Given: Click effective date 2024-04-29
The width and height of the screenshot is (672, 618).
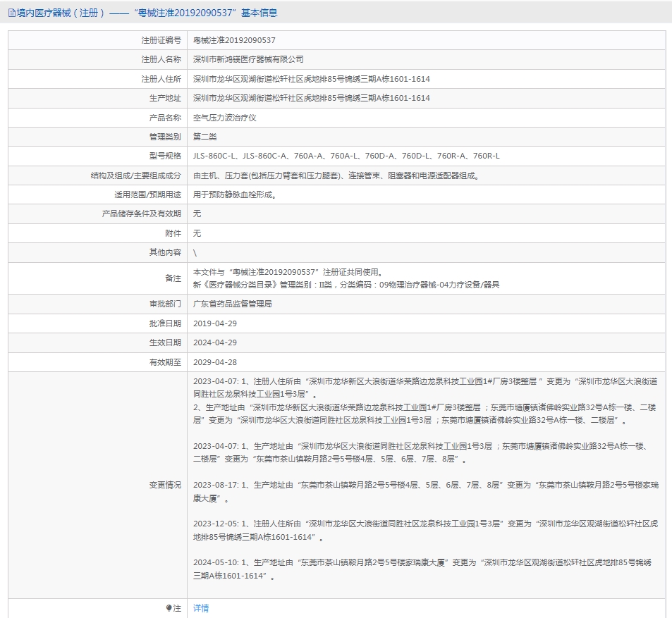Looking at the screenshot, I should point(214,342).
